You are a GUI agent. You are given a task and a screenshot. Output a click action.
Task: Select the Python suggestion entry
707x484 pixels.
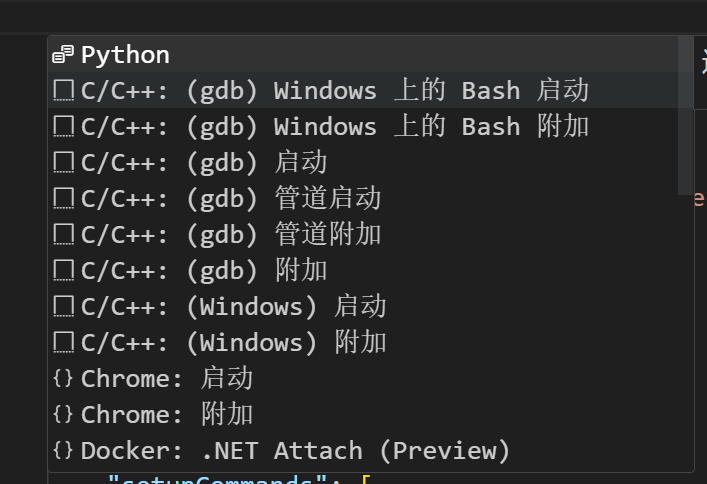(363, 54)
